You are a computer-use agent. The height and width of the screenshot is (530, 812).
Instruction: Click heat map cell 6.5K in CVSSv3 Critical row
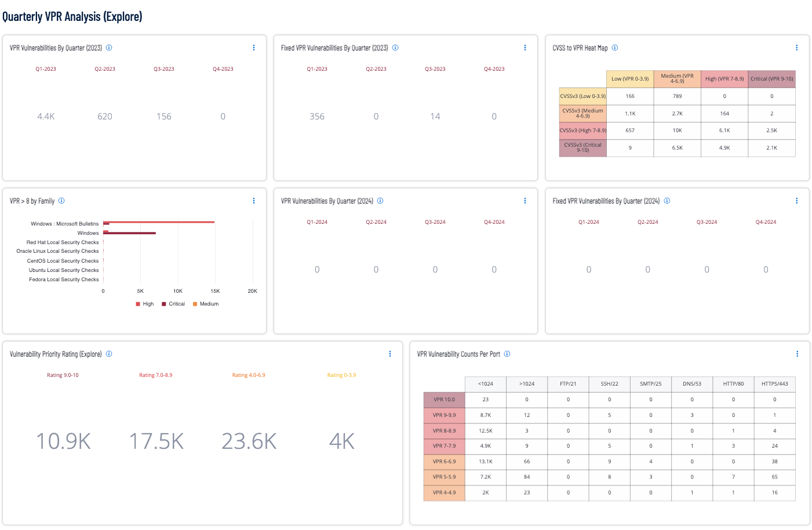[678, 148]
